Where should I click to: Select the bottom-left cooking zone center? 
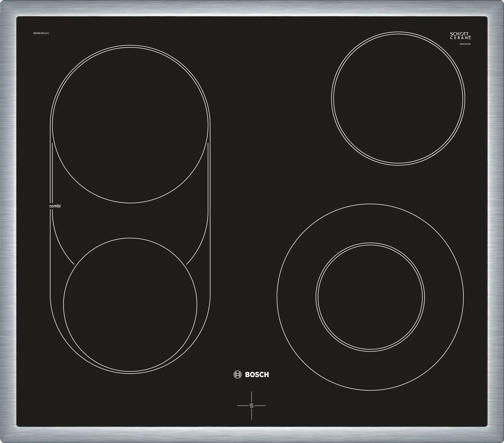click(130, 305)
